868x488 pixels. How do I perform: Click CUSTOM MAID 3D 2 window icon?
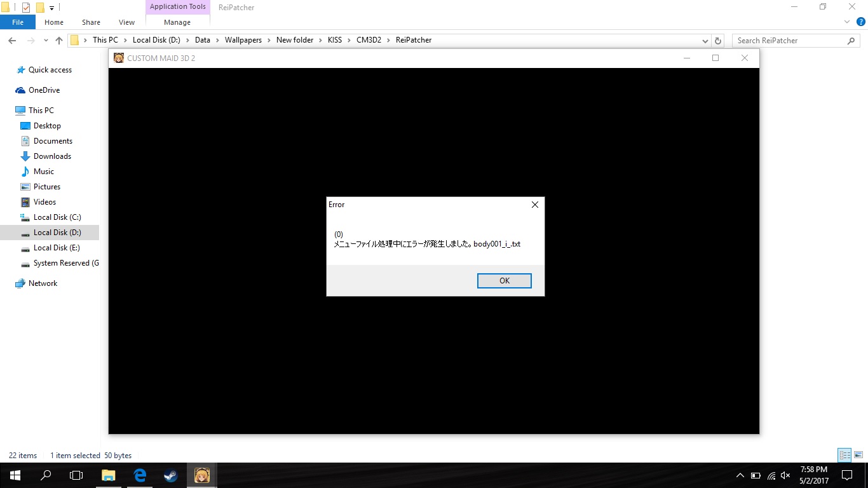click(119, 58)
